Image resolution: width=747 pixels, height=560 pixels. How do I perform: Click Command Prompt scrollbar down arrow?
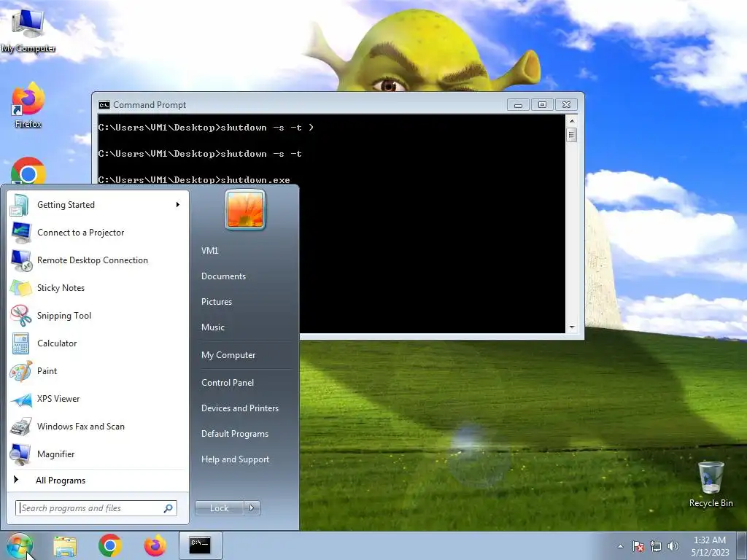point(572,327)
